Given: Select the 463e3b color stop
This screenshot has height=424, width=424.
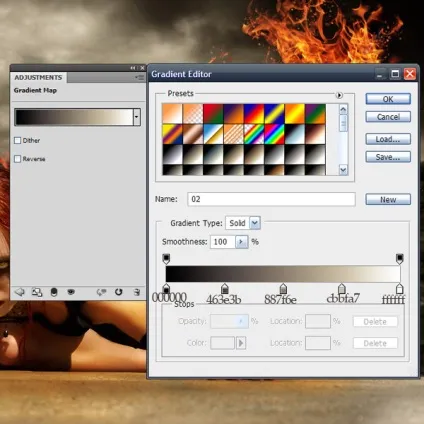Looking at the screenshot, I should pyautogui.click(x=224, y=289).
